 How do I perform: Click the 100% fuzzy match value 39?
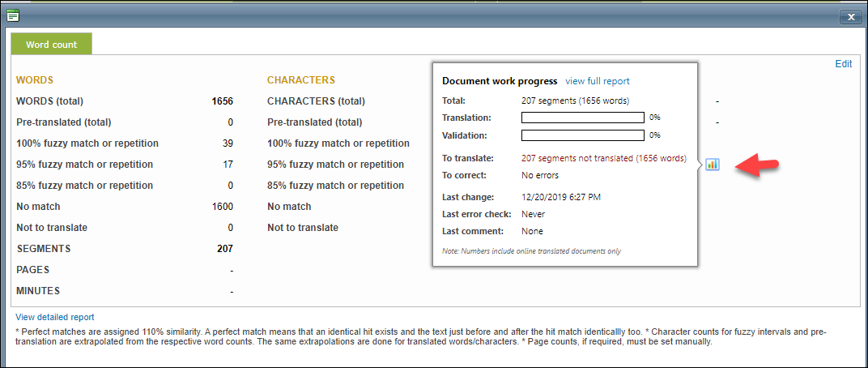[x=228, y=143]
